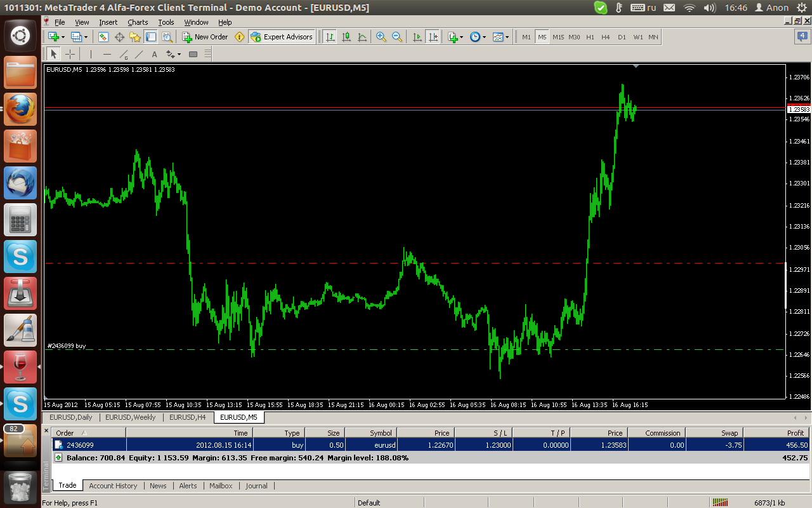812x508 pixels.
Task: Open the Strategy Tester icon
Action: [x=167, y=37]
